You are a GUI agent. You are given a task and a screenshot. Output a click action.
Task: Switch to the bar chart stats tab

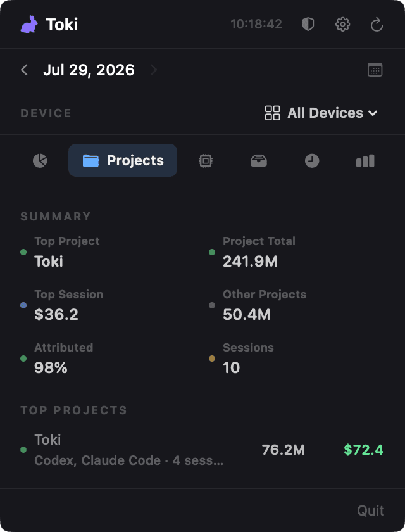365,160
